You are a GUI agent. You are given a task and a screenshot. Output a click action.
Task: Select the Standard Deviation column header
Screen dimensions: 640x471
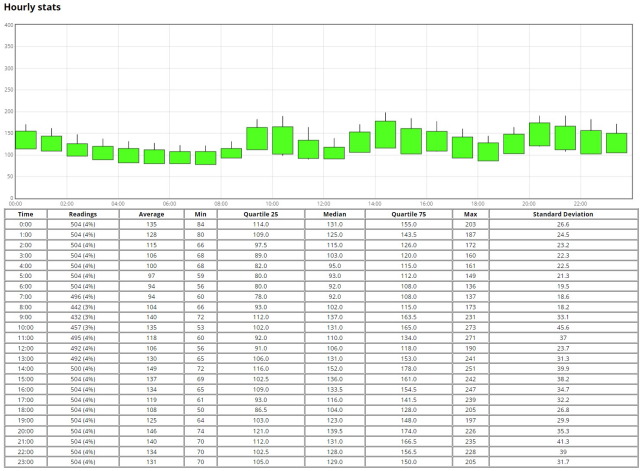(x=563, y=214)
